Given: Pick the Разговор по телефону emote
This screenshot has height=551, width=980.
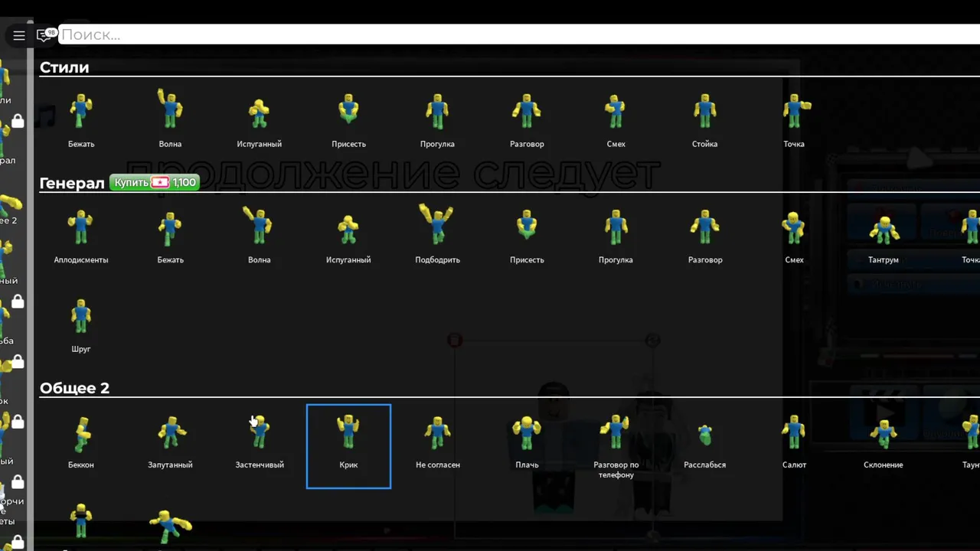Looking at the screenshot, I should point(616,445).
